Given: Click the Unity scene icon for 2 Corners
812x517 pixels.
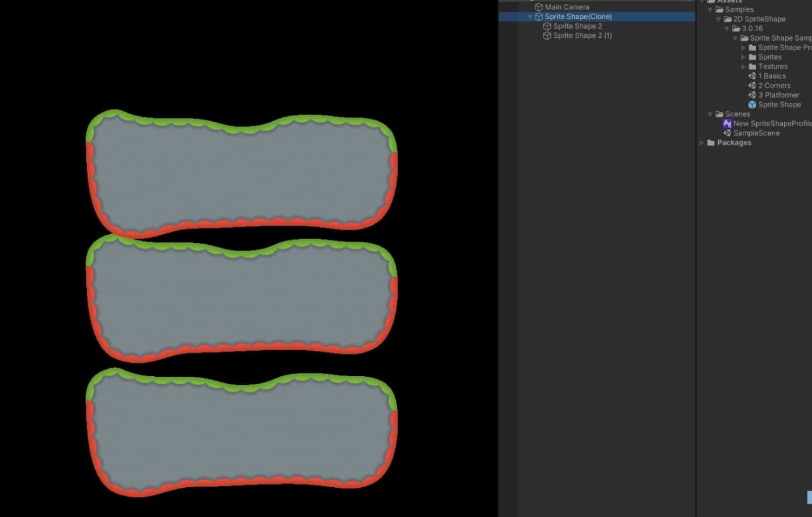Looking at the screenshot, I should [x=752, y=86].
